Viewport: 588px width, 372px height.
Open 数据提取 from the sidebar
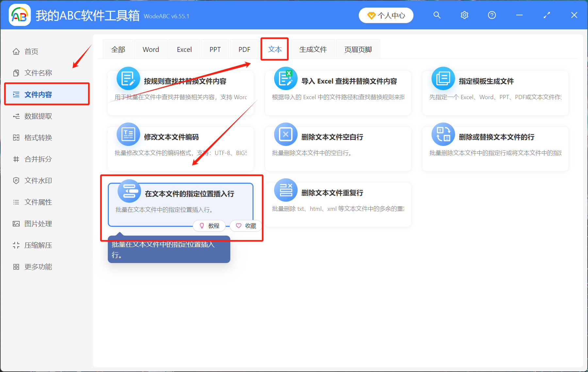pos(38,116)
